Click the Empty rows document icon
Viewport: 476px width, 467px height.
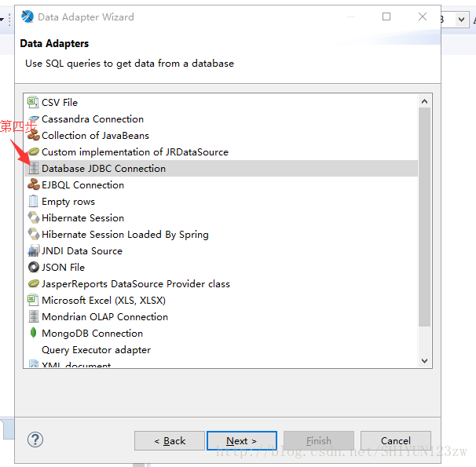click(33, 201)
